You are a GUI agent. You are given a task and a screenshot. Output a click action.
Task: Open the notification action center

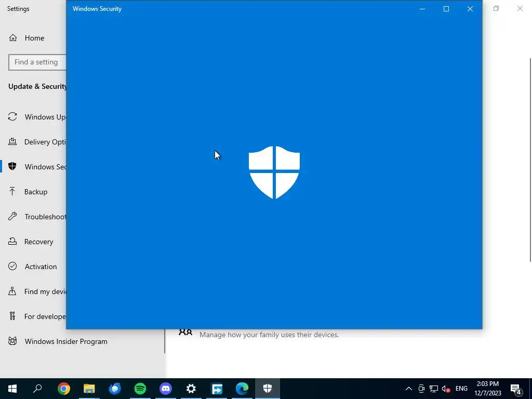click(516, 389)
